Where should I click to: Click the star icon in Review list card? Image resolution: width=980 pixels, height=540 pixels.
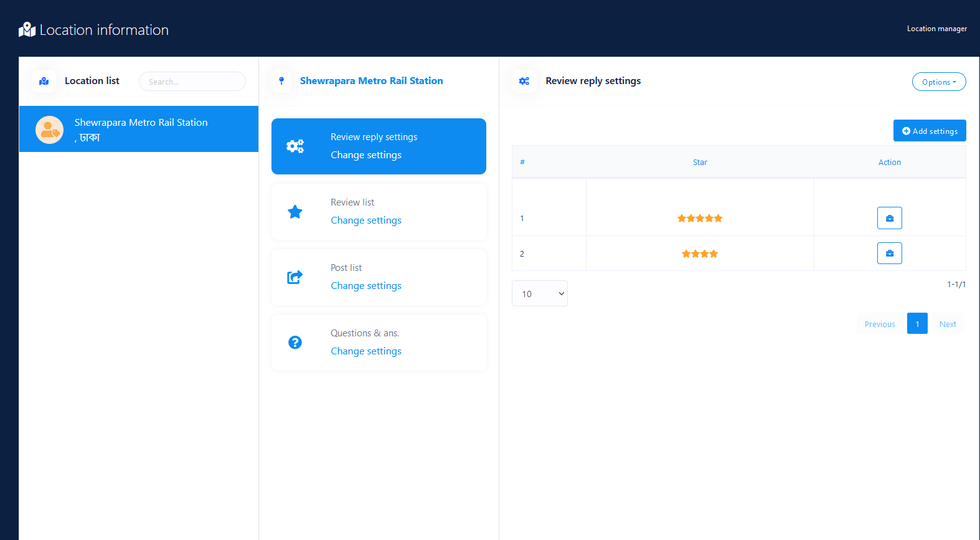coord(295,212)
